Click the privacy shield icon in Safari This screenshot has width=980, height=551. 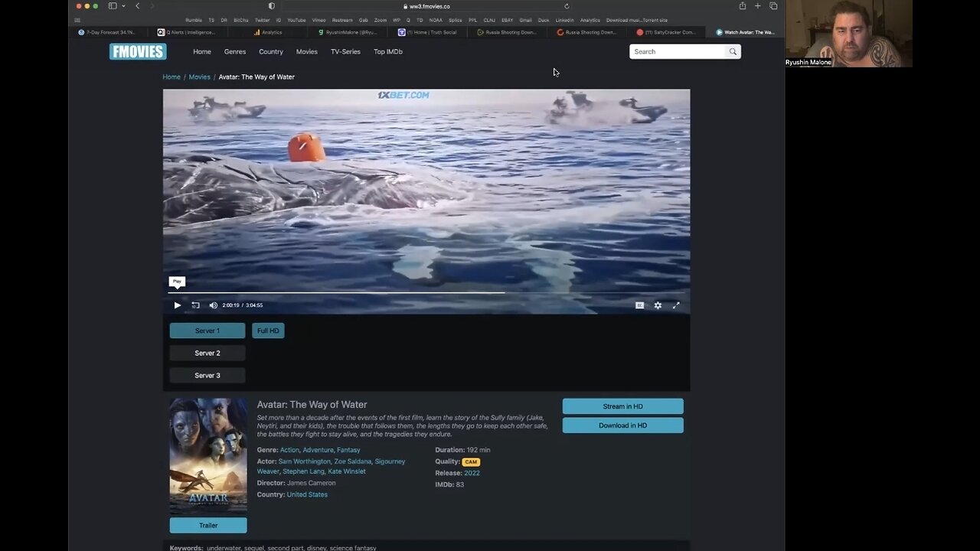click(x=272, y=6)
